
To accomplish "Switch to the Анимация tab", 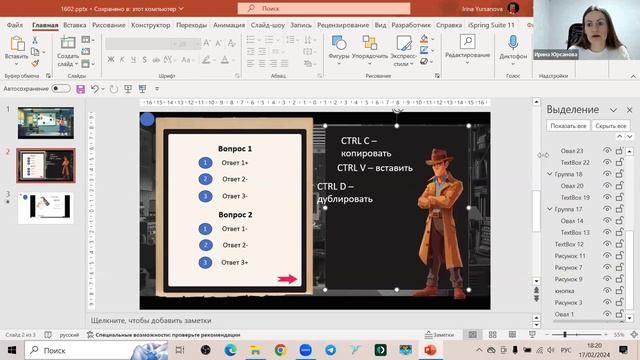I will pyautogui.click(x=229, y=25).
